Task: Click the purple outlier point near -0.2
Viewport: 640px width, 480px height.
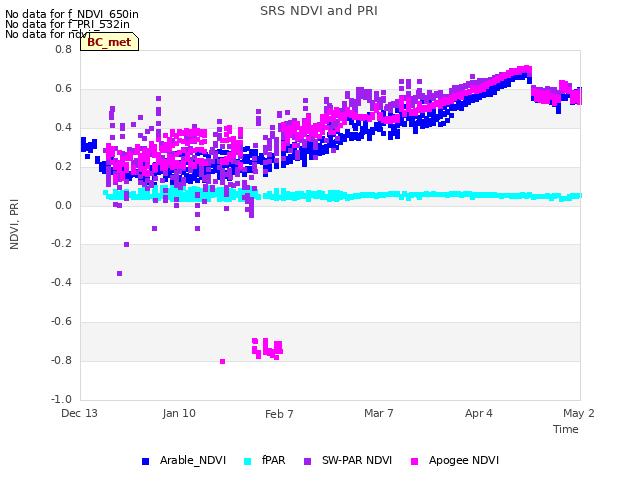Action: coord(127,244)
